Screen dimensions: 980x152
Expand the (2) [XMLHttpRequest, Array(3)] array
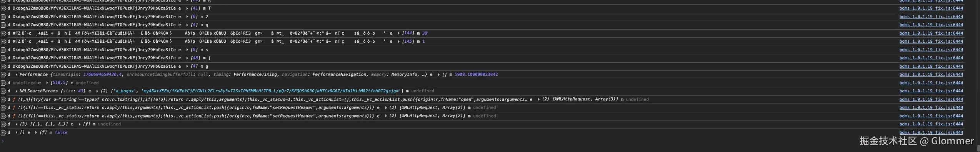[x=538, y=99]
